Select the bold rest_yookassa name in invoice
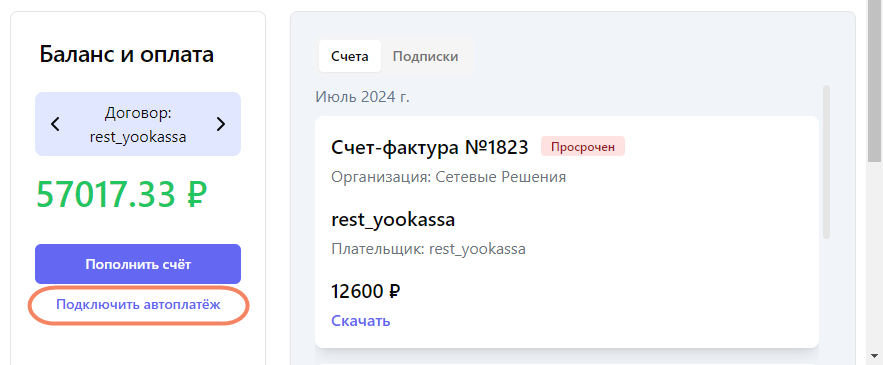This screenshot has width=883, height=365. 393,220
